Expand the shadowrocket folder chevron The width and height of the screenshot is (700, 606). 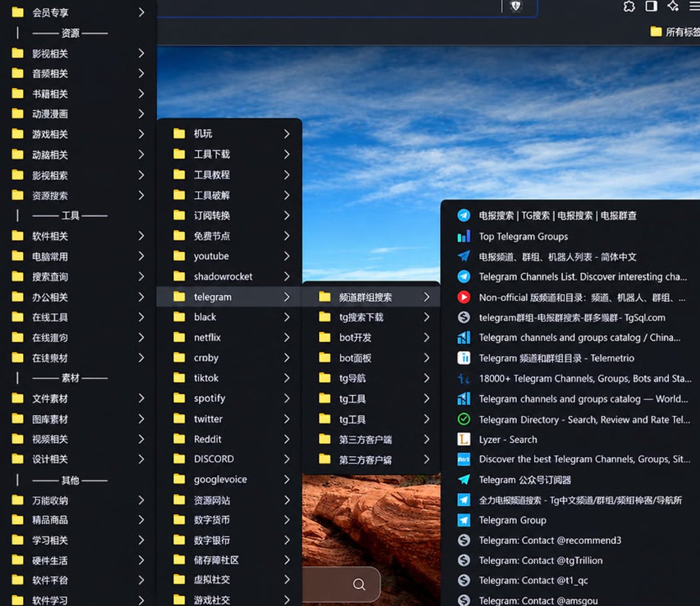pos(286,276)
